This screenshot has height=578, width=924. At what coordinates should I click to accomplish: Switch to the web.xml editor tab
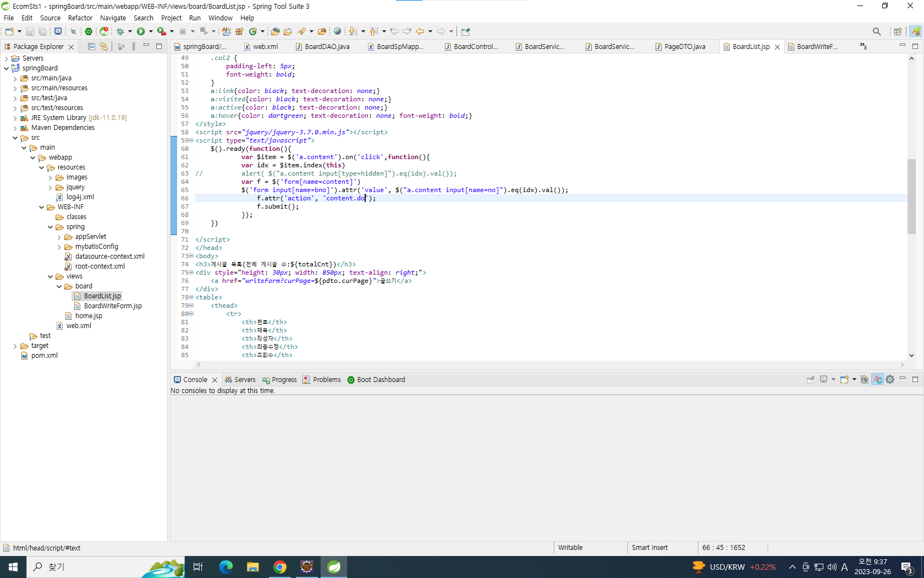(261, 47)
